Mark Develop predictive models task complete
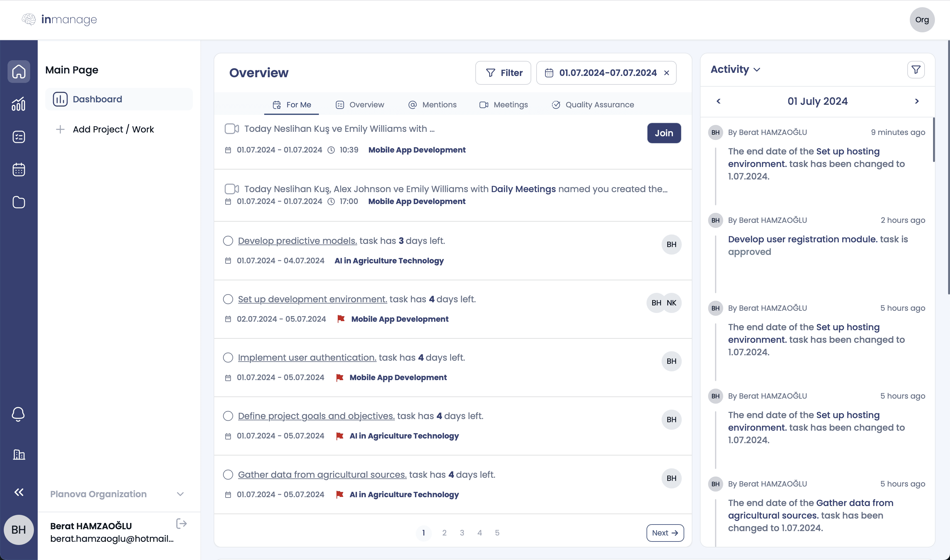Screen dimensions: 950x560 click(228, 241)
